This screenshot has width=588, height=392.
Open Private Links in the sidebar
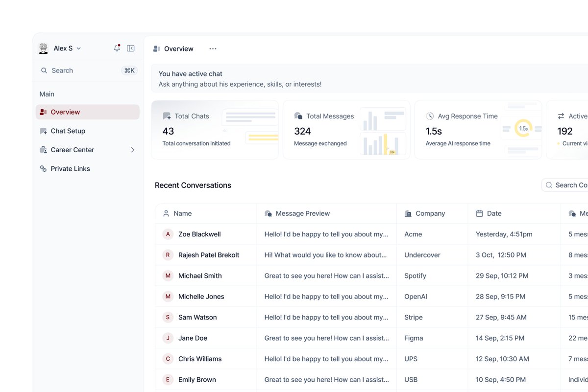(x=88, y=168)
